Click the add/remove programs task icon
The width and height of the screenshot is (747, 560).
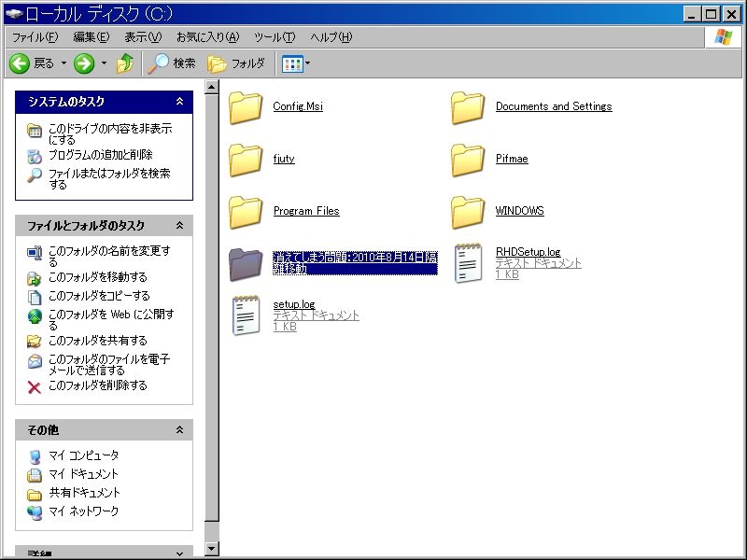(35, 156)
